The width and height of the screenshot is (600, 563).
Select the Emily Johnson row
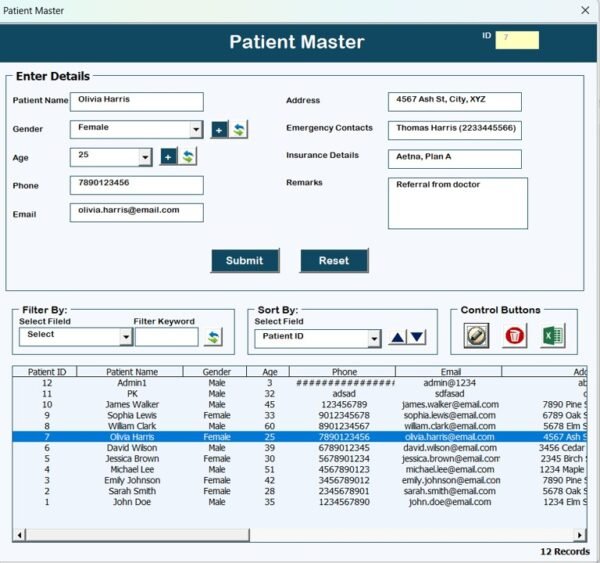pyautogui.click(x=300, y=480)
